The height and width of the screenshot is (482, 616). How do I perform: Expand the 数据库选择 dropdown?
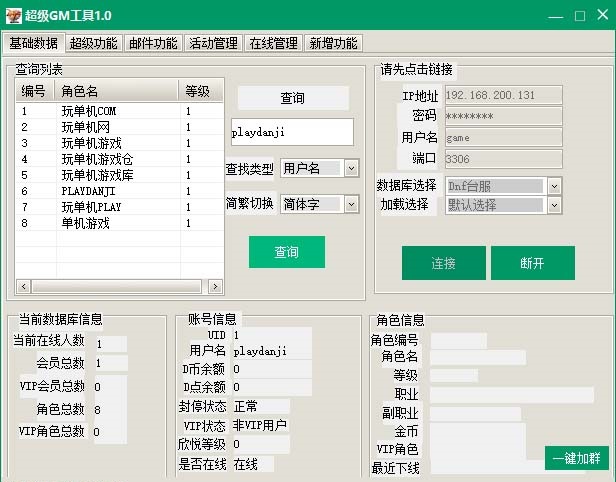[x=554, y=186]
